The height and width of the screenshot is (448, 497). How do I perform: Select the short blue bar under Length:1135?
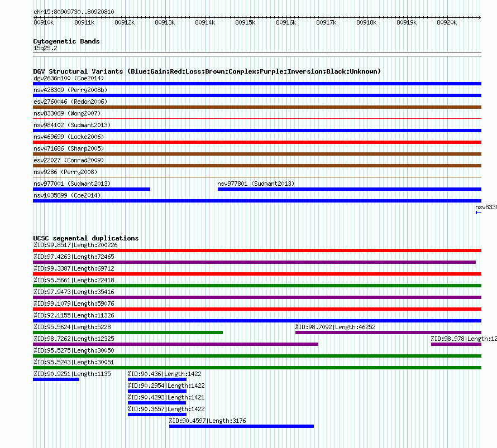(x=56, y=379)
